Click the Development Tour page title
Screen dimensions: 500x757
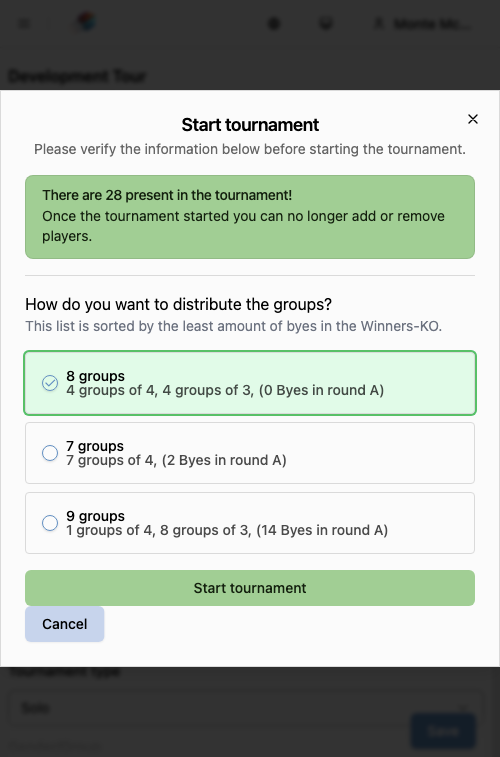coord(77,76)
